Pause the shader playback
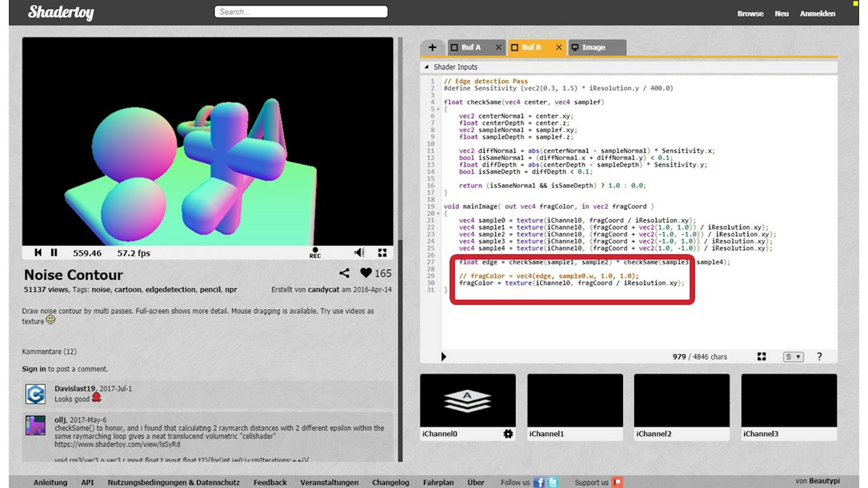 click(x=54, y=253)
